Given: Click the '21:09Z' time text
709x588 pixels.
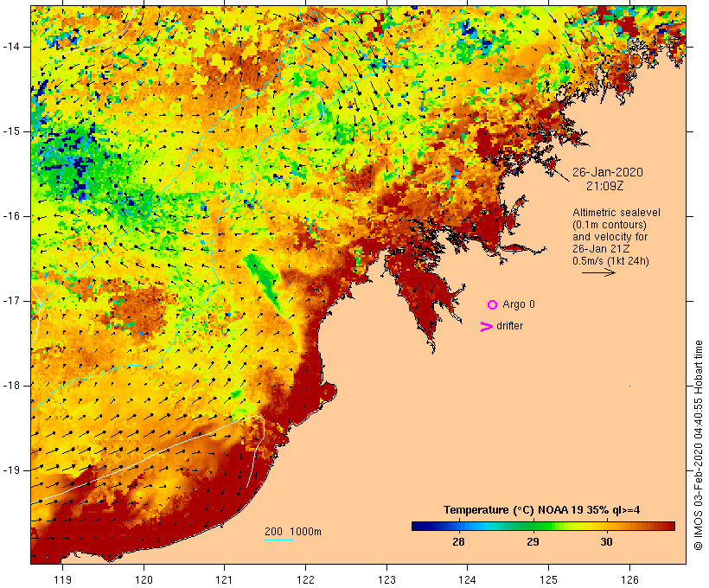Looking at the screenshot, I should (605, 186).
